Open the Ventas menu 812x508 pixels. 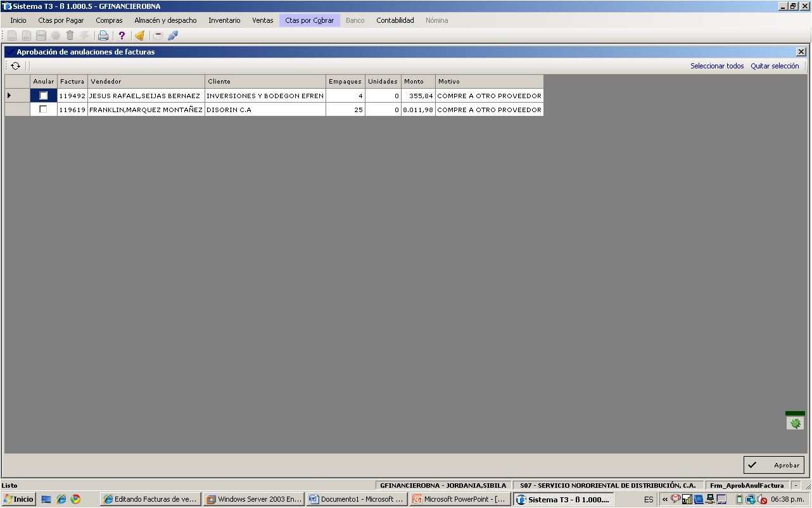[x=263, y=20]
